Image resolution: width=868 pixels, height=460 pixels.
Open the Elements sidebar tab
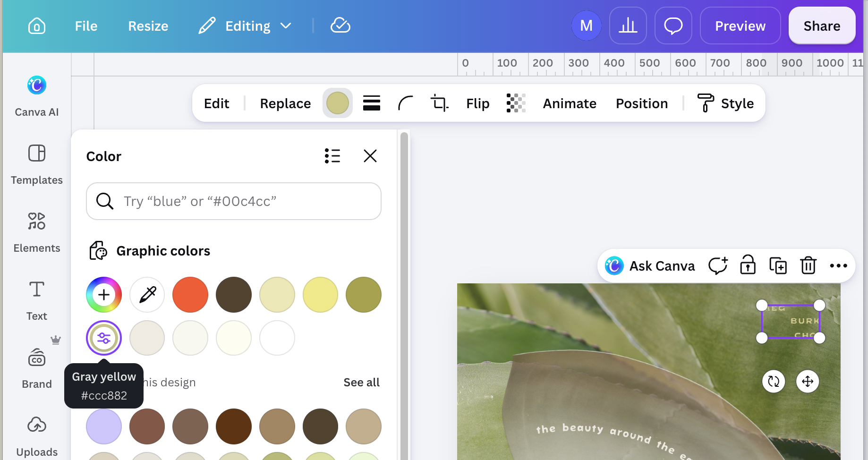[37, 232]
